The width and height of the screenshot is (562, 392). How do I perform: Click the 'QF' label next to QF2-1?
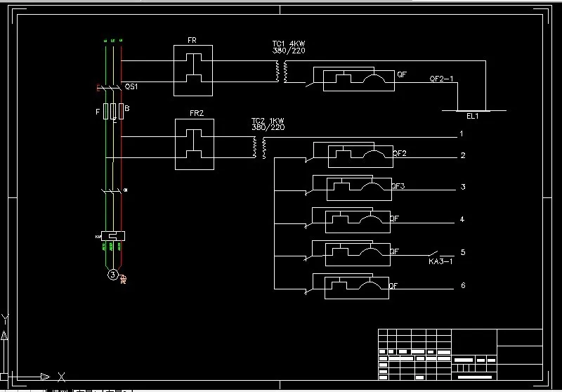(x=402, y=74)
